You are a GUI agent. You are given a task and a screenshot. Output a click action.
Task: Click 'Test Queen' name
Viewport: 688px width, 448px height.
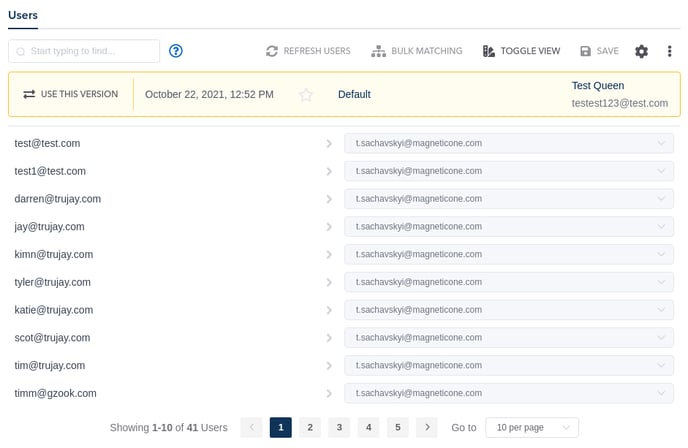(598, 86)
